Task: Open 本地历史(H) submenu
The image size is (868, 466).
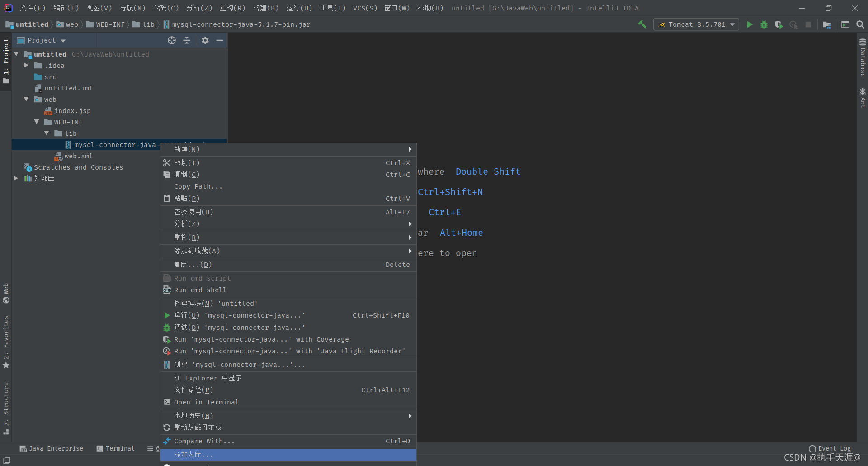Action: pyautogui.click(x=288, y=416)
